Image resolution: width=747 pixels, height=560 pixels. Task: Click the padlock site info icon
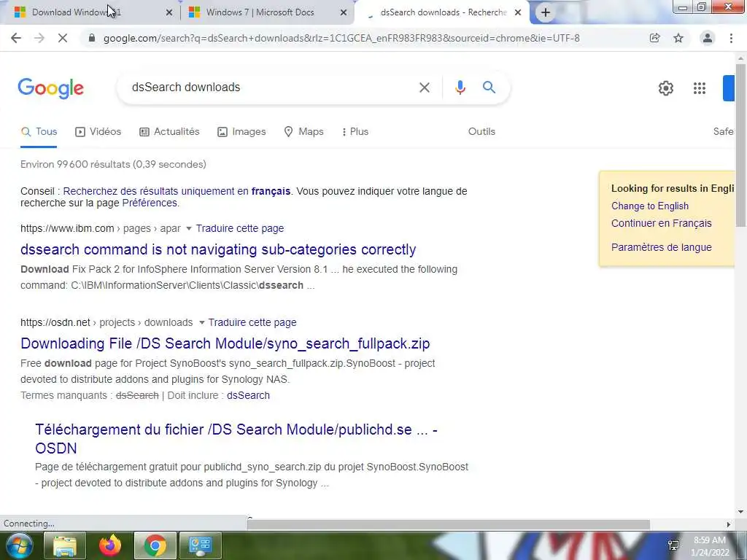92,38
